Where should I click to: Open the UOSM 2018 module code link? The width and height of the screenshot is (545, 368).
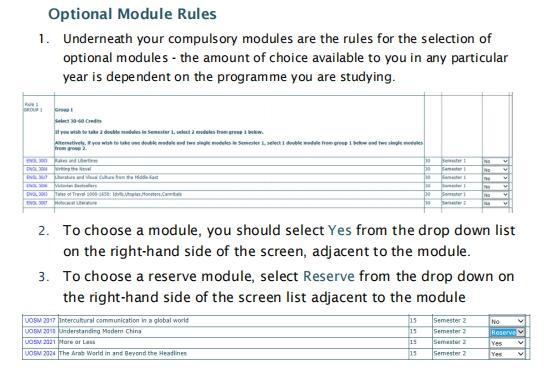pos(40,331)
